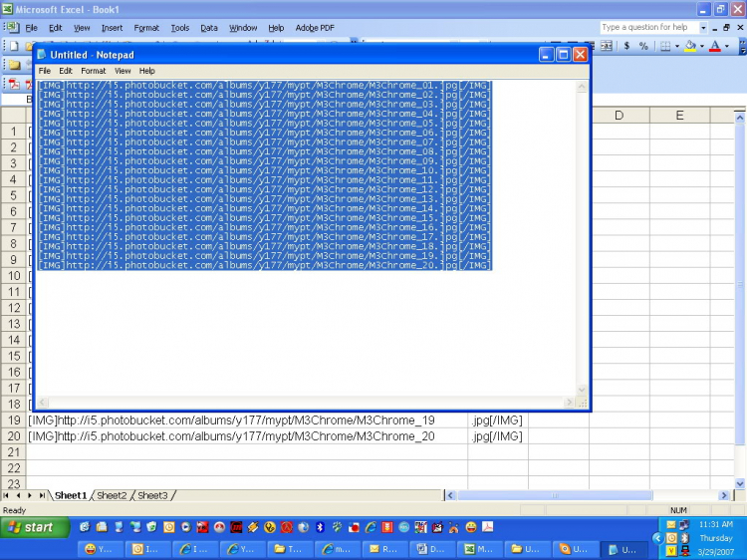Click the Borders icon in Excel toolbar
The image size is (747, 560).
pyautogui.click(x=665, y=46)
